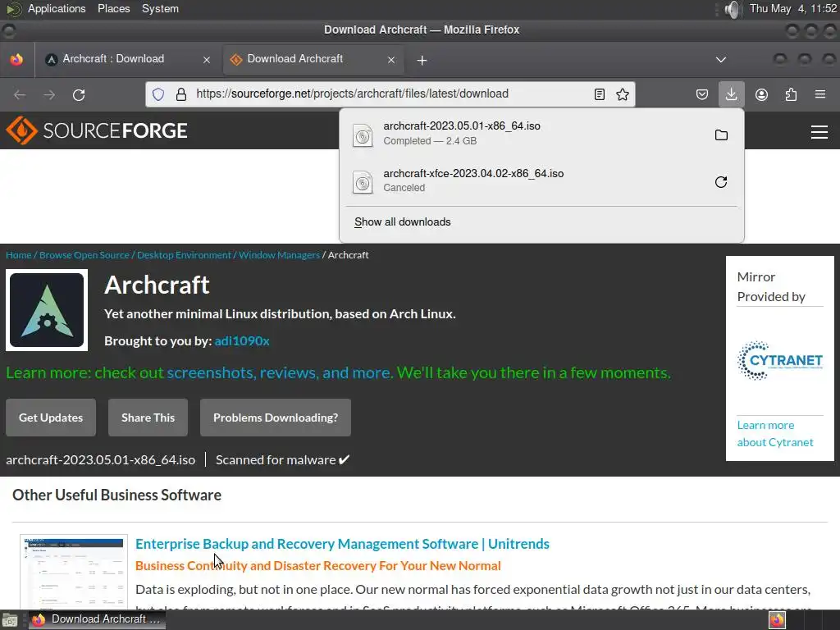Open Learn more about Cytranet link
This screenshot has width=840, height=630.
[774, 433]
